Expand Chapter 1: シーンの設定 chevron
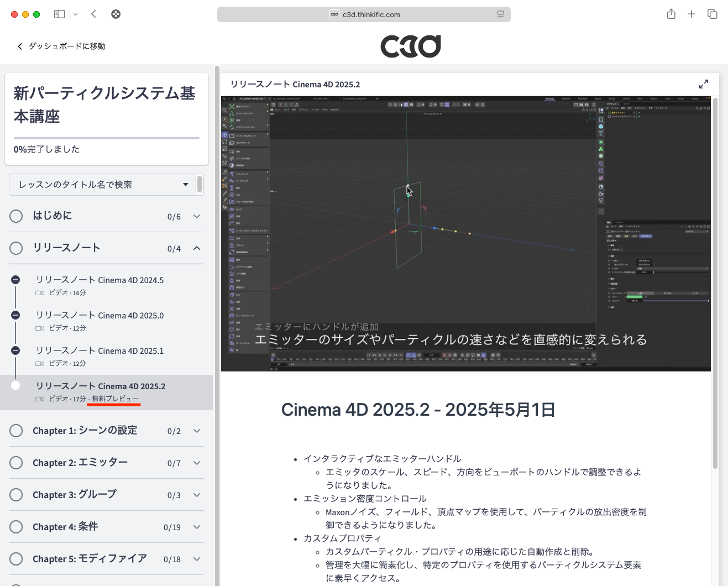728x586 pixels. tap(197, 431)
